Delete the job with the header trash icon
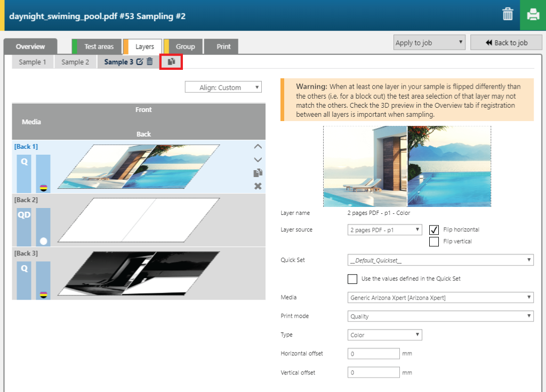 click(x=508, y=14)
